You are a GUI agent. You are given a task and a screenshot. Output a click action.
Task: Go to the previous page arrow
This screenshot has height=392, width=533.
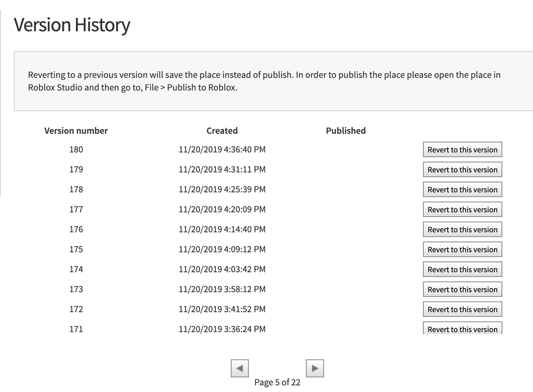[x=240, y=368]
